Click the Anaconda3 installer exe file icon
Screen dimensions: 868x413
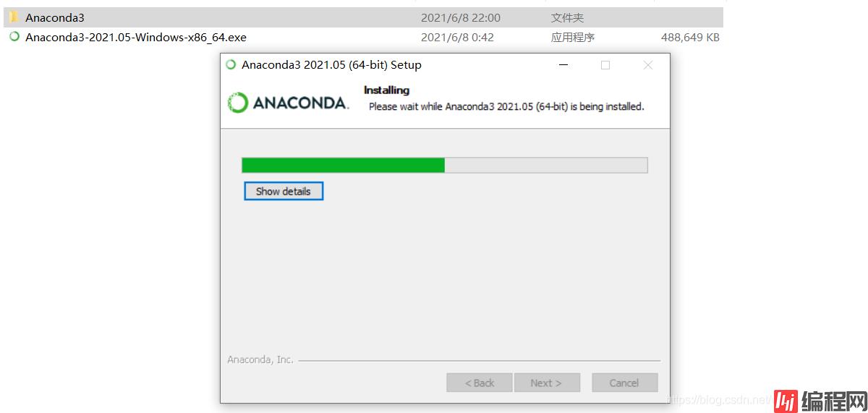click(14, 37)
